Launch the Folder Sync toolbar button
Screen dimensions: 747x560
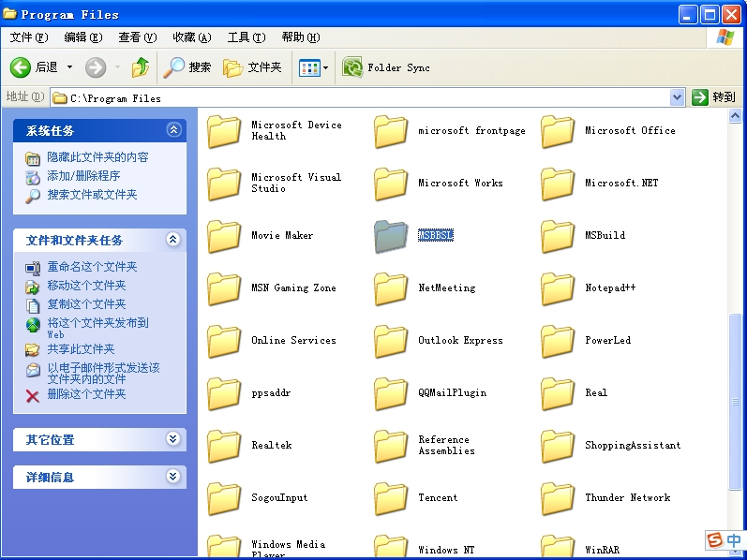386,67
